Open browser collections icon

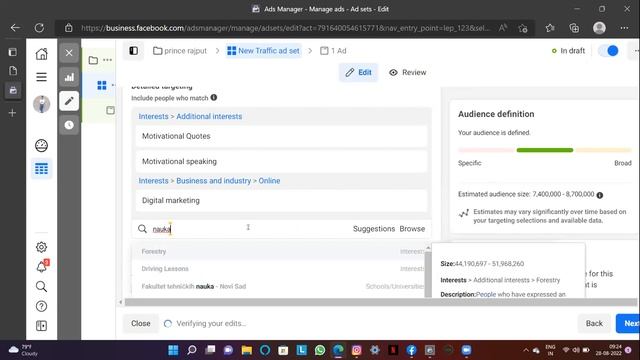574,28
